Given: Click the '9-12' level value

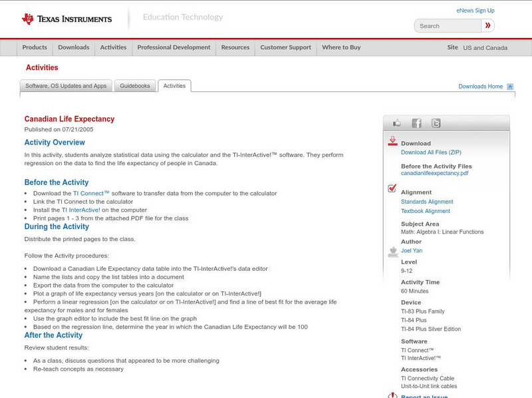Looking at the screenshot, I should [x=406, y=271].
